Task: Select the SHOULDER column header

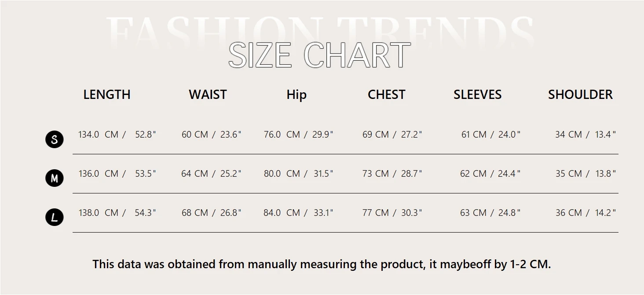Action: pyautogui.click(x=580, y=95)
